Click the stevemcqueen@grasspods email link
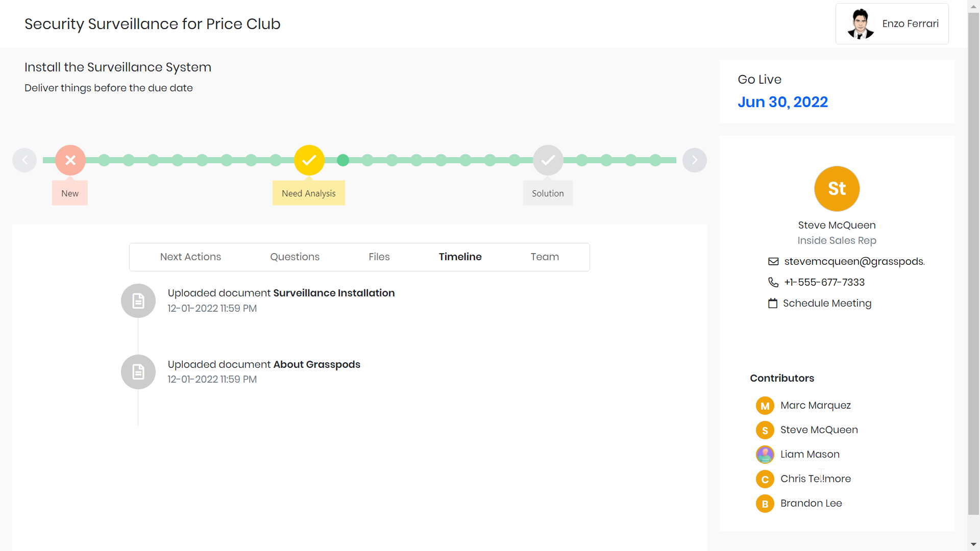 click(854, 262)
